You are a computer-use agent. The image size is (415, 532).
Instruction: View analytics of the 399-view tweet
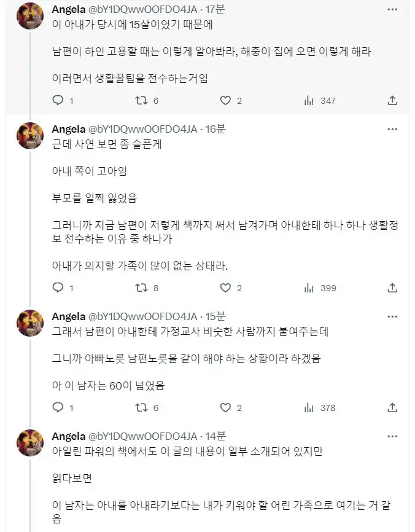tap(309, 288)
